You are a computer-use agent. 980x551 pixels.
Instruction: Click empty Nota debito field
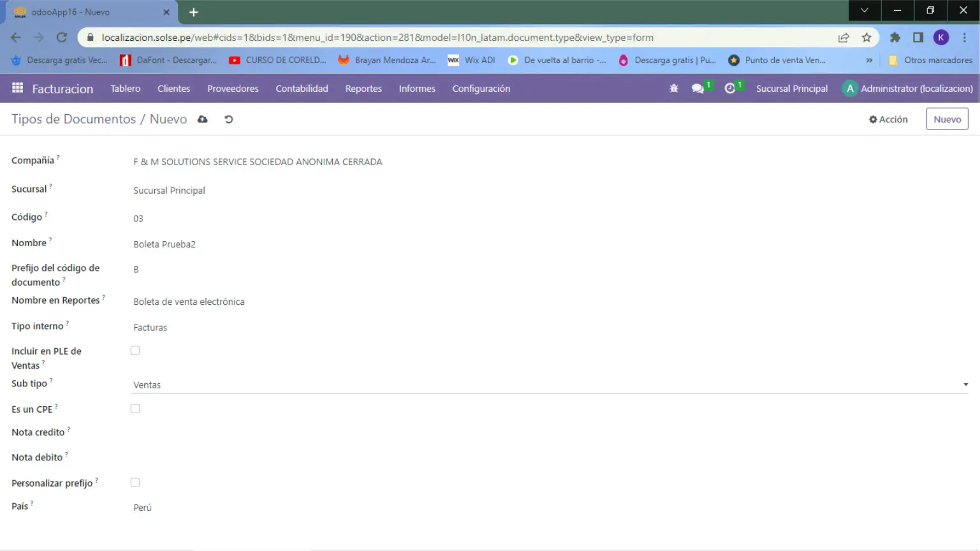click(x=549, y=458)
